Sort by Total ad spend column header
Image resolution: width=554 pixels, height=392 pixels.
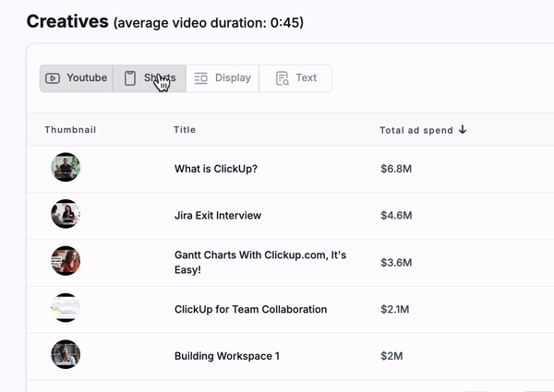point(416,130)
